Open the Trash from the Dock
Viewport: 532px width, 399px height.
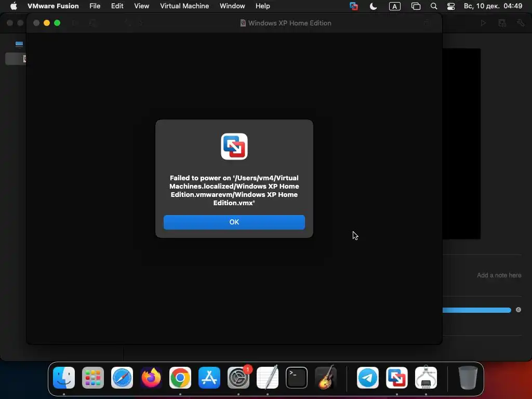click(468, 378)
